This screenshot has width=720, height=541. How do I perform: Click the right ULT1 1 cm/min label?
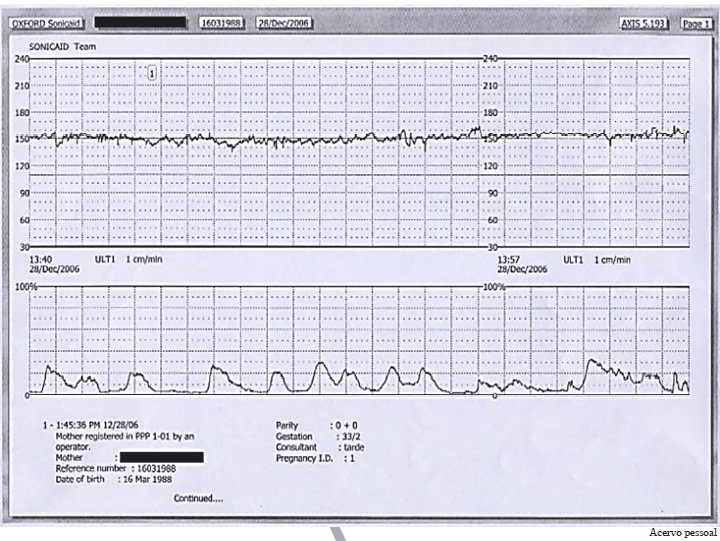(596, 258)
